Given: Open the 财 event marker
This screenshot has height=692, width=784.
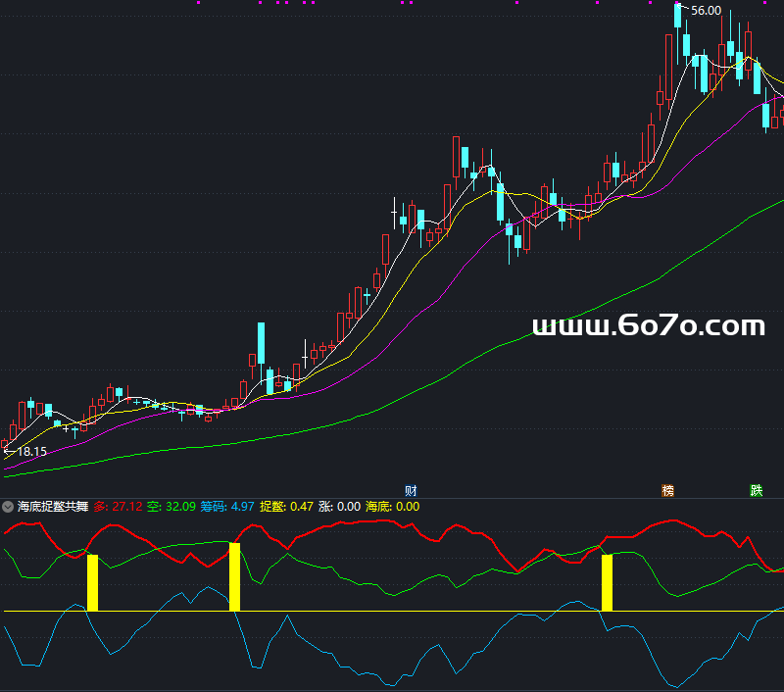Looking at the screenshot, I should [412, 490].
